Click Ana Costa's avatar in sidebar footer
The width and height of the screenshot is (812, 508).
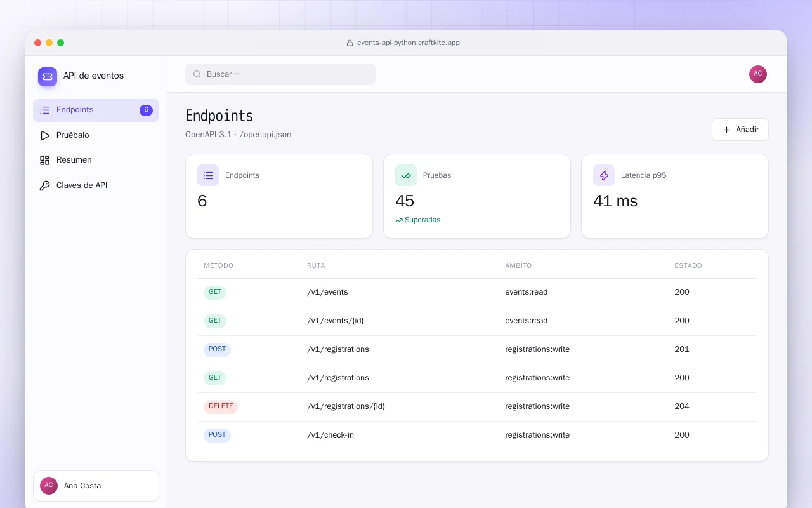[x=49, y=486]
